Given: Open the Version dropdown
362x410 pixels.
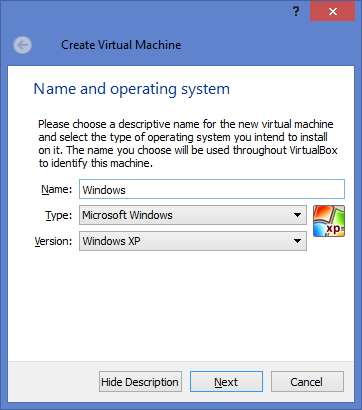Looking at the screenshot, I should pos(193,241).
